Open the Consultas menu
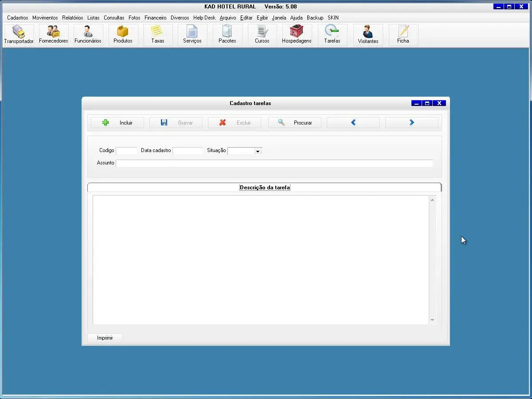Viewport: 532px width, 399px height. coord(114,18)
